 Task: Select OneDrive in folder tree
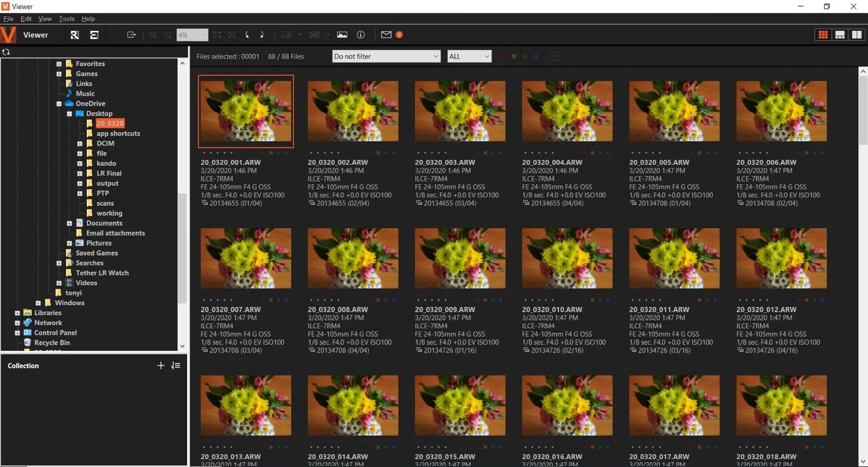click(x=90, y=104)
